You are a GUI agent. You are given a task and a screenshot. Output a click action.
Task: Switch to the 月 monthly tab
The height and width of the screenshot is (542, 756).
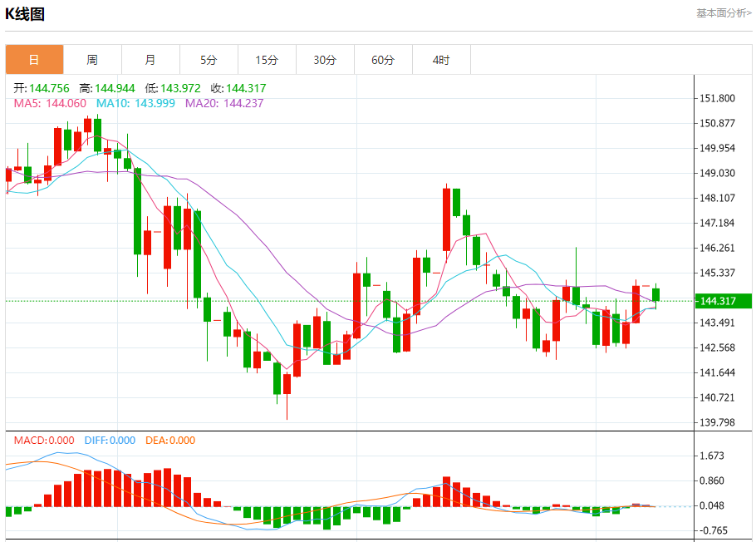150,60
